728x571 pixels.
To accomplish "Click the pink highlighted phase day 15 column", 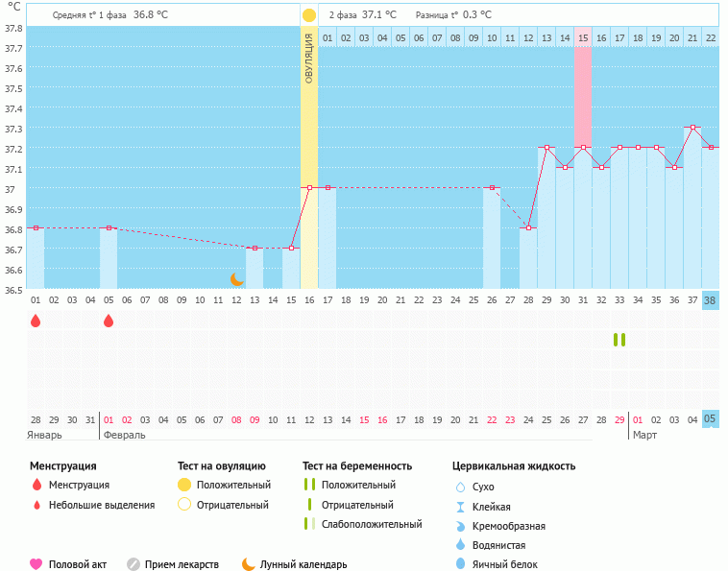I will point(582,96).
